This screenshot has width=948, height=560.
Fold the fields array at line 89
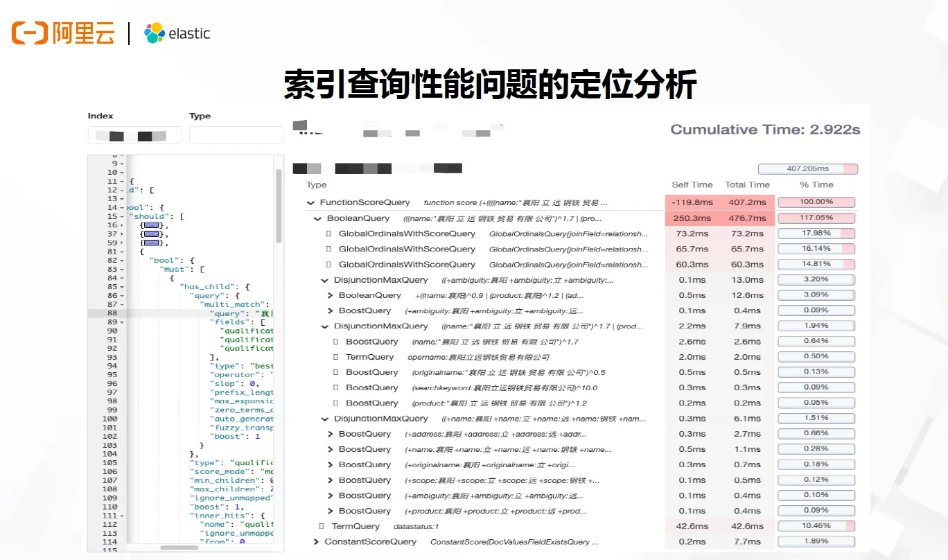point(122,322)
